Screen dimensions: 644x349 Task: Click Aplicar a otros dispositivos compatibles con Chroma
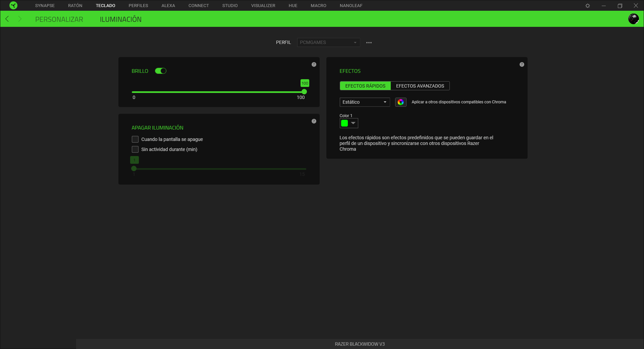pyautogui.click(x=459, y=102)
